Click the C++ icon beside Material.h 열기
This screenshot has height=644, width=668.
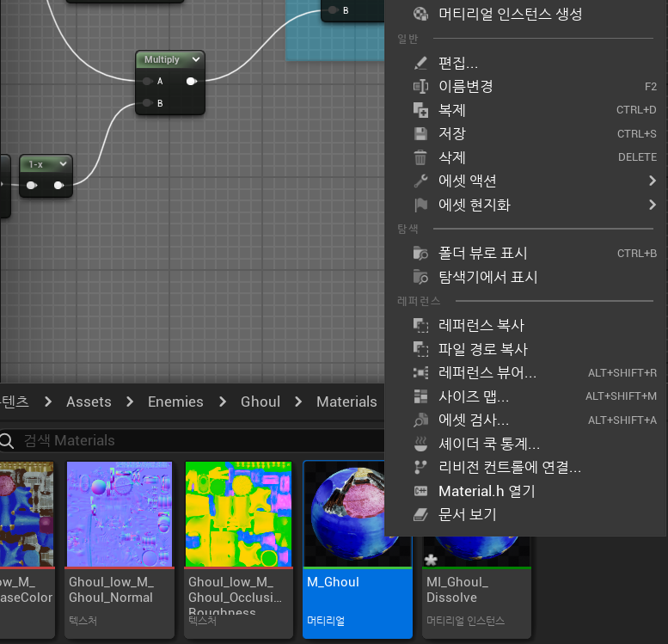[x=420, y=491]
